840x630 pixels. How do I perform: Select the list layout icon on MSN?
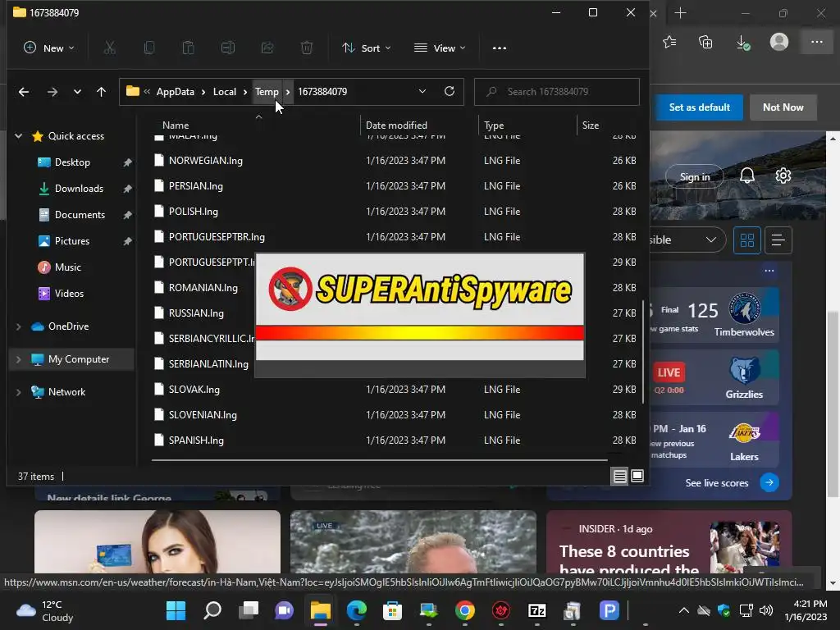[x=778, y=240]
